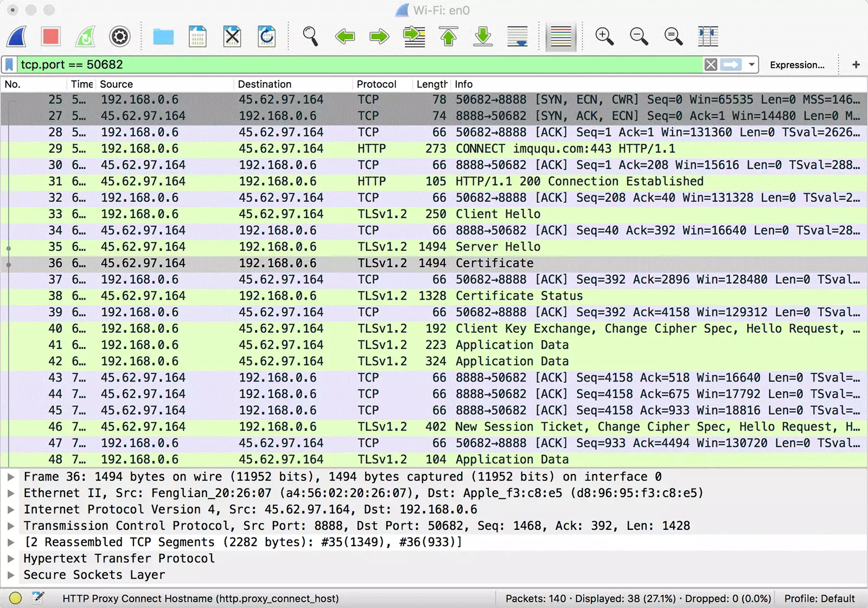Toggle colorize packet list

point(561,36)
